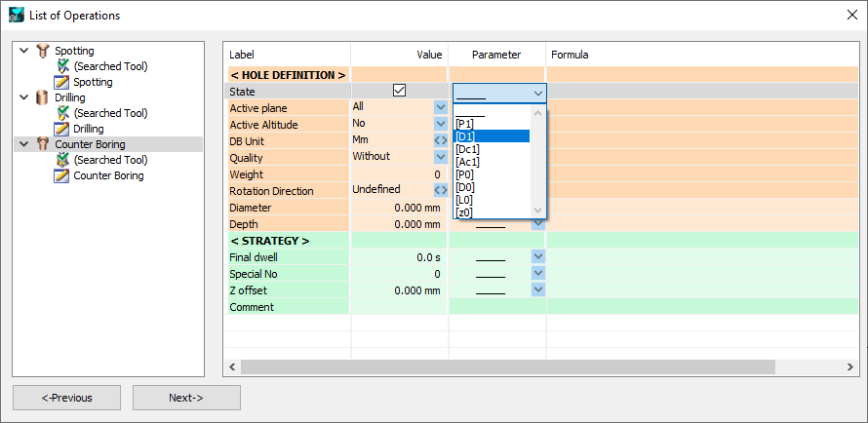Choose [Dc1] from the parameter list
The image size is (868, 423).
point(492,149)
